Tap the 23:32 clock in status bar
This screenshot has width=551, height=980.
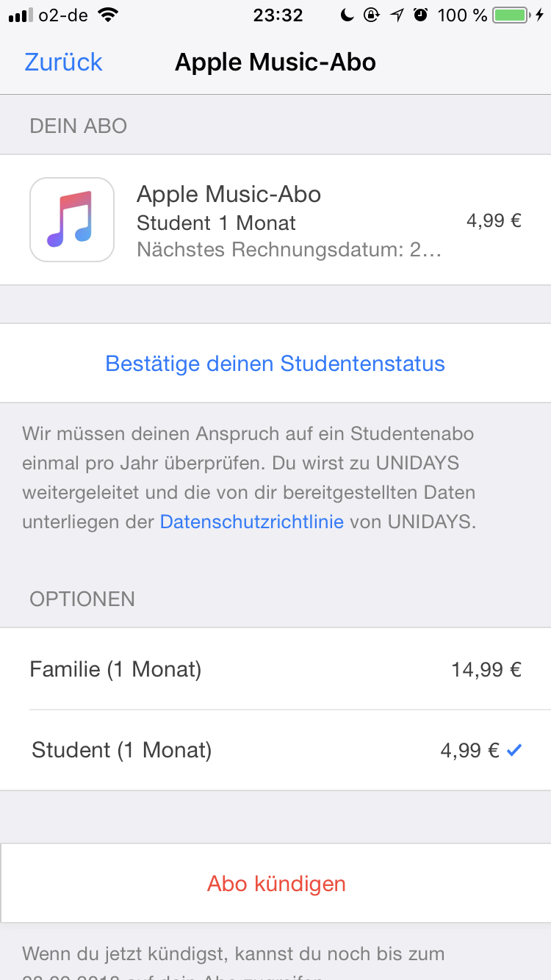[x=278, y=15]
